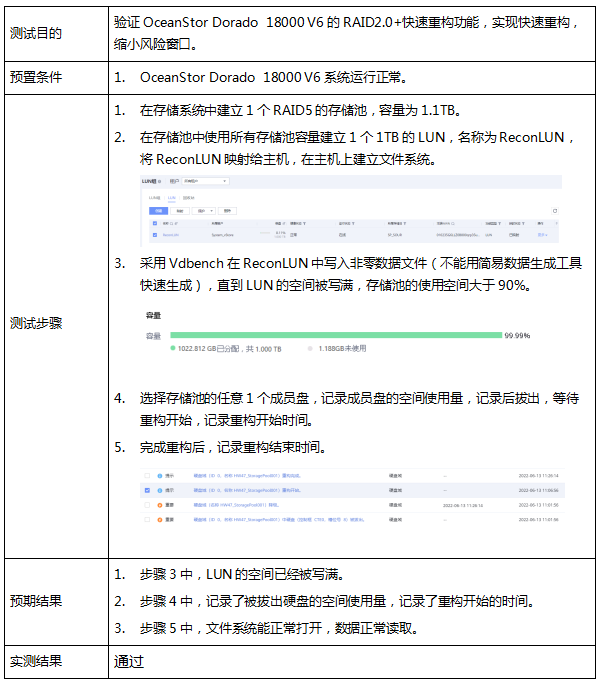Uncheck the ReconLUN row checkbox

155,235
